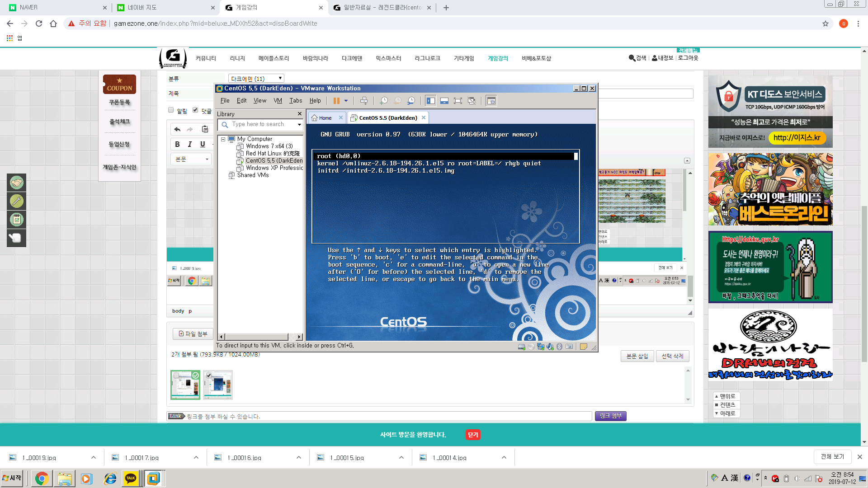Click the Bluetooth status icon in VMware
This screenshot has width=868, height=488.
(560, 347)
